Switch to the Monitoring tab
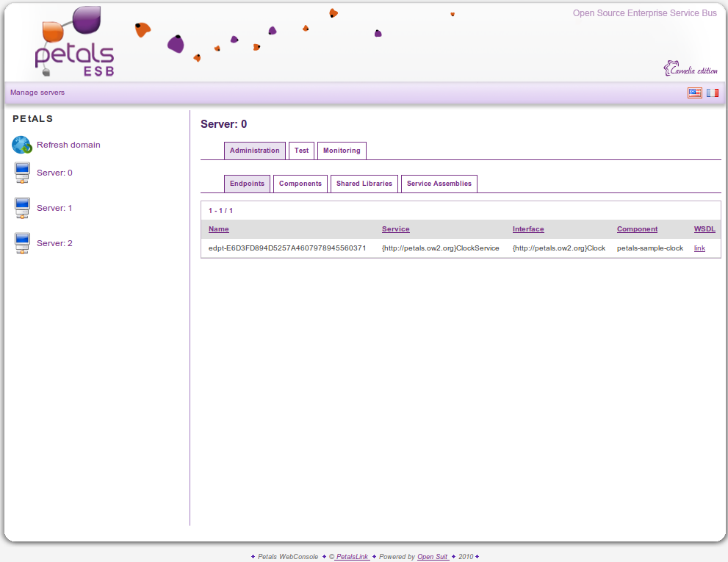This screenshot has height=562, width=728. click(x=342, y=151)
